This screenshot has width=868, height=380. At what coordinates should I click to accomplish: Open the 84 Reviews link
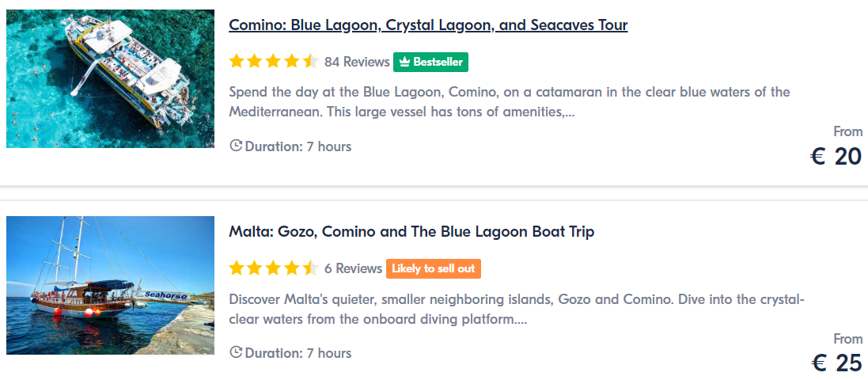[357, 62]
